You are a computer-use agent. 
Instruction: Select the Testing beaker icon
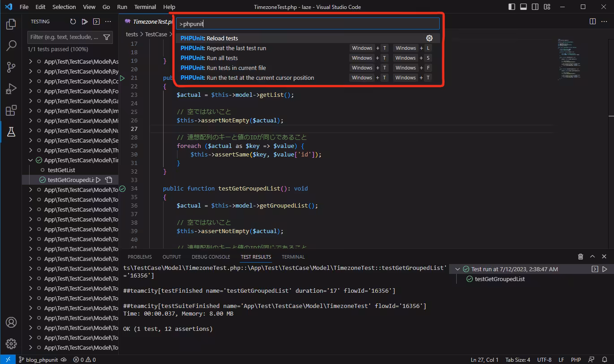point(11,132)
